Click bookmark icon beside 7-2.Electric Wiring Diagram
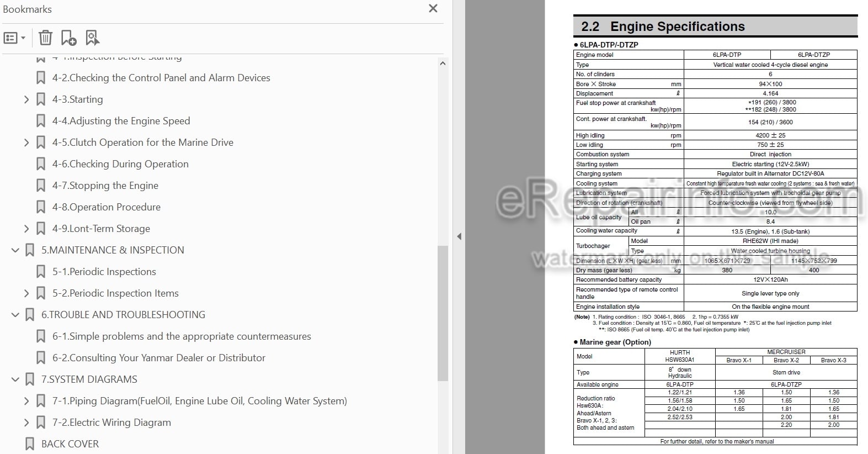 tap(41, 423)
